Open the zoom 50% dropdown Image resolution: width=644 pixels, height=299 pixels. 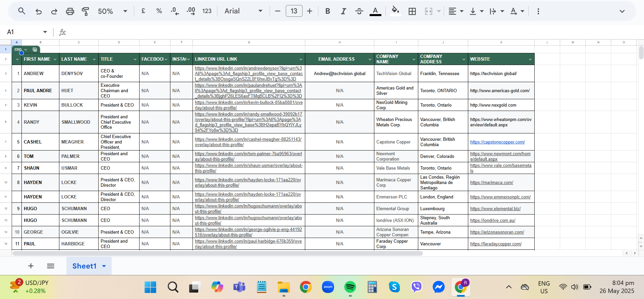[x=112, y=11]
